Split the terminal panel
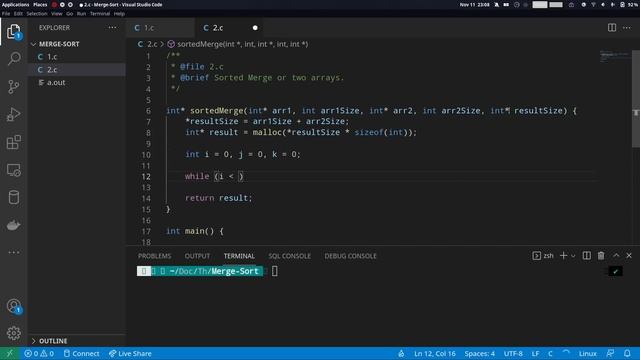 [586, 256]
